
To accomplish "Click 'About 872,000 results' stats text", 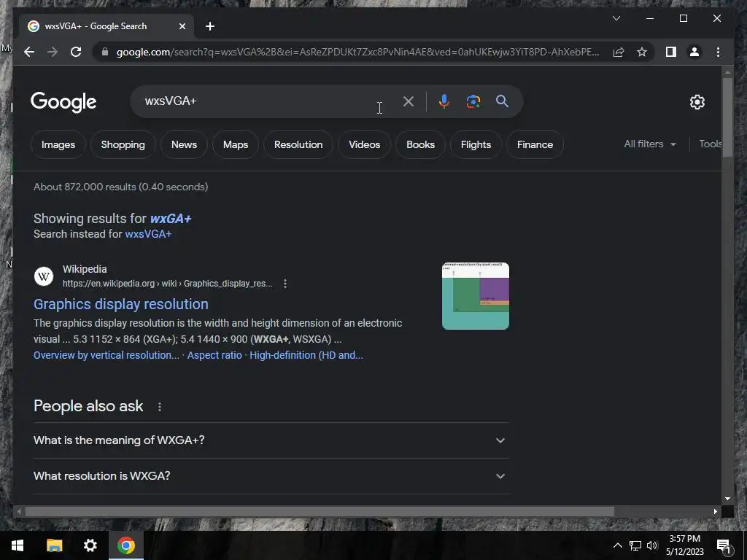I will (120, 187).
